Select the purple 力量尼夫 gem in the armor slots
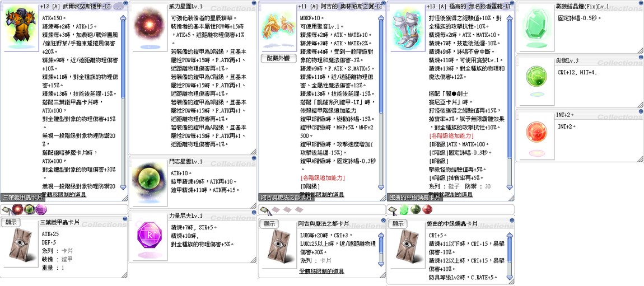Viewport: 644px width, 286px height. point(41,210)
